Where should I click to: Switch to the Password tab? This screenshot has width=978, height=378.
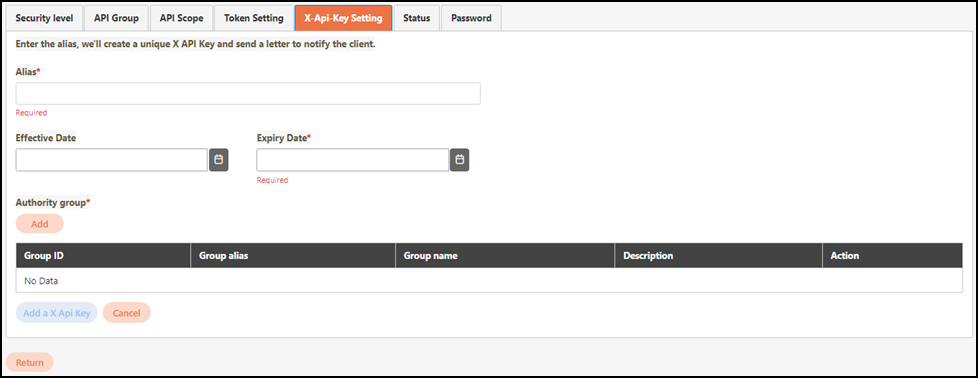471,18
